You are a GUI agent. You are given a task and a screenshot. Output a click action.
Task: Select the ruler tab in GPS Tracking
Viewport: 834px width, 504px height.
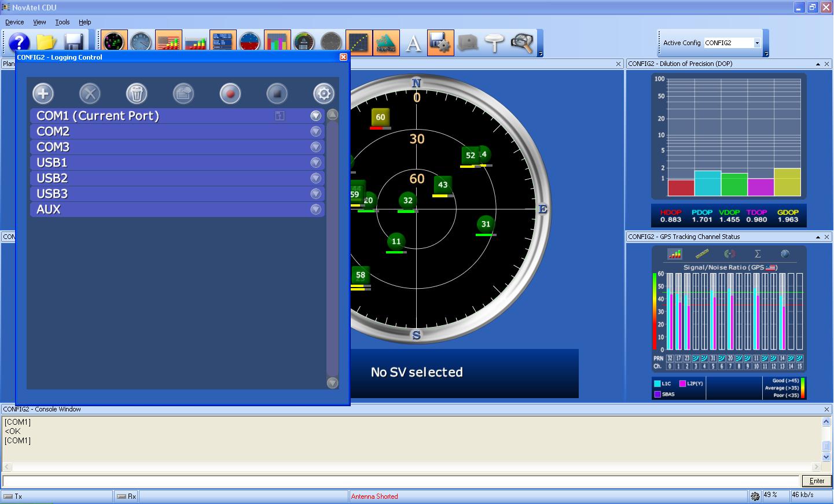(x=702, y=254)
